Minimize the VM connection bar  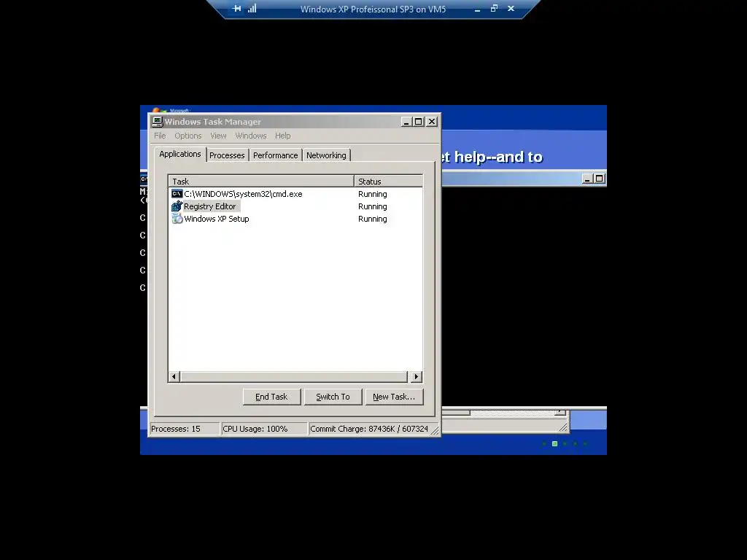[x=477, y=9]
